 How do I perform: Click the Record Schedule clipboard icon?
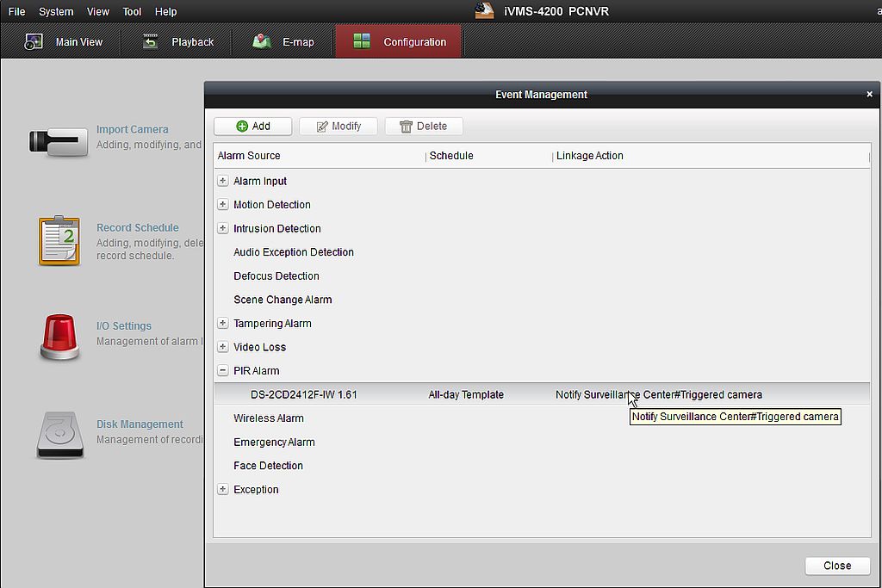pyautogui.click(x=59, y=240)
